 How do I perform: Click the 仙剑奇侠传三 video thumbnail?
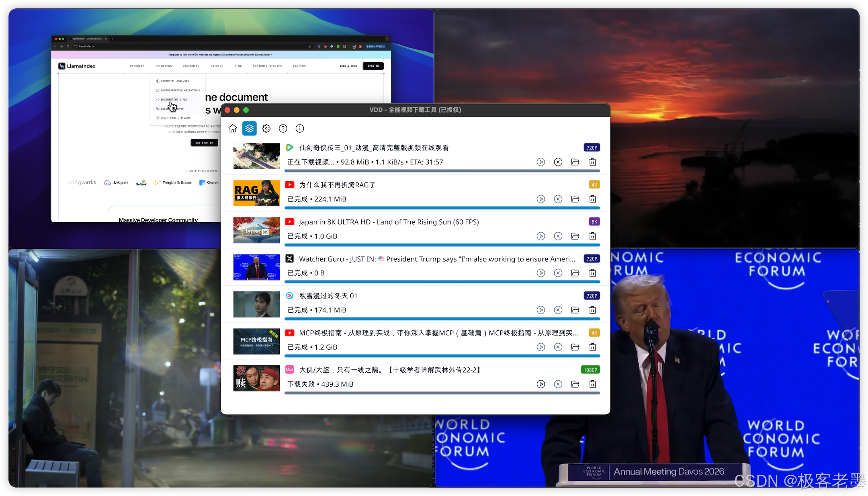point(257,156)
